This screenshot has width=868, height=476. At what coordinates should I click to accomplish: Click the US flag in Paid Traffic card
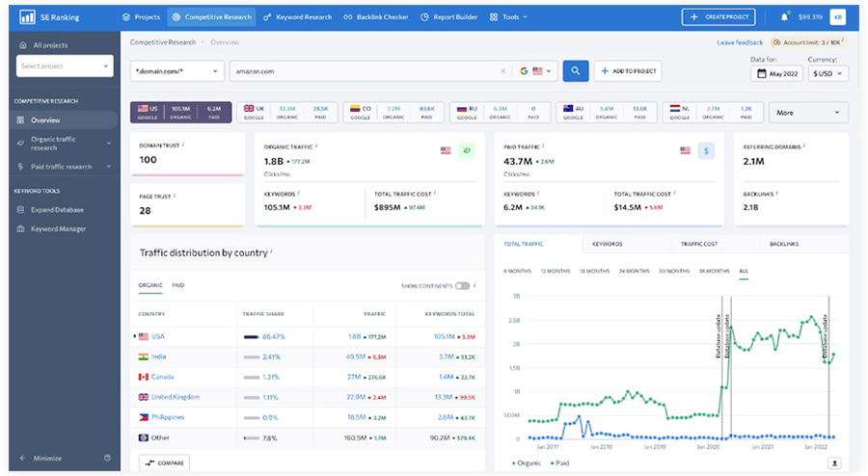(686, 150)
